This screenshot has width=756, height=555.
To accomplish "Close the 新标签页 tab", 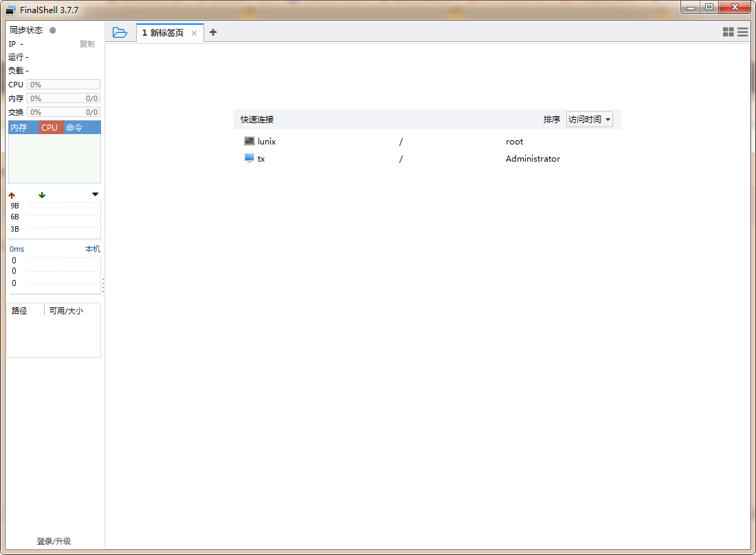I will pos(194,33).
